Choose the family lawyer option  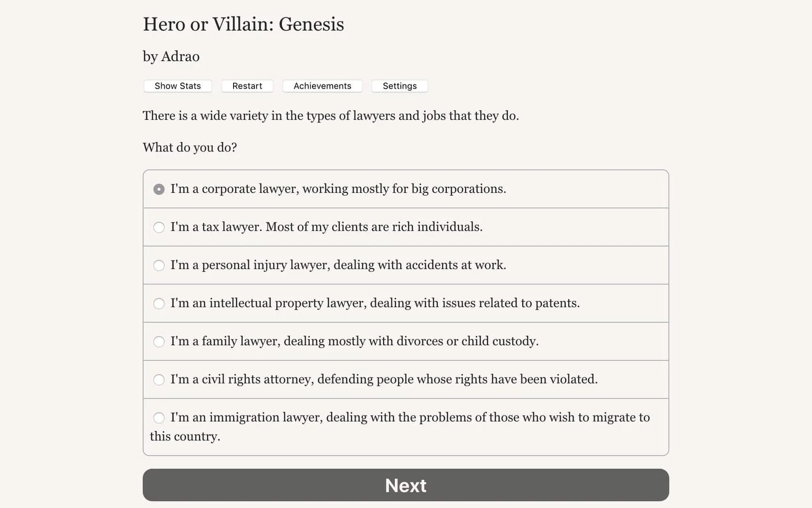coord(159,341)
